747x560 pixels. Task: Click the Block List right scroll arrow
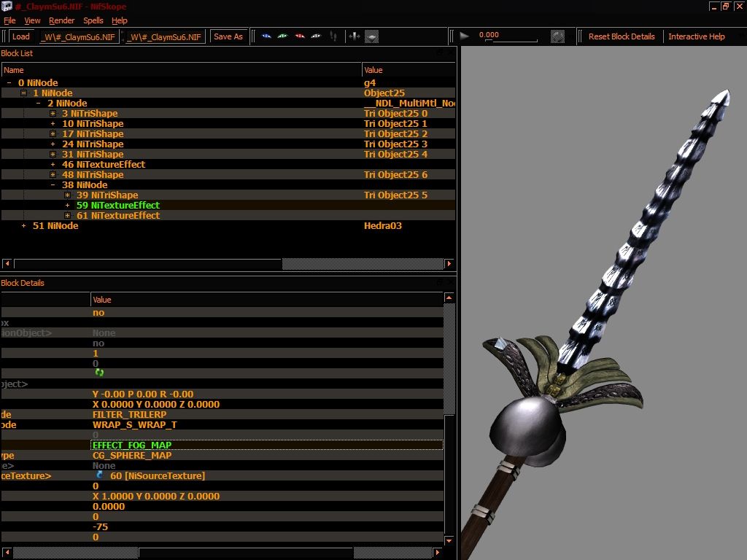449,263
